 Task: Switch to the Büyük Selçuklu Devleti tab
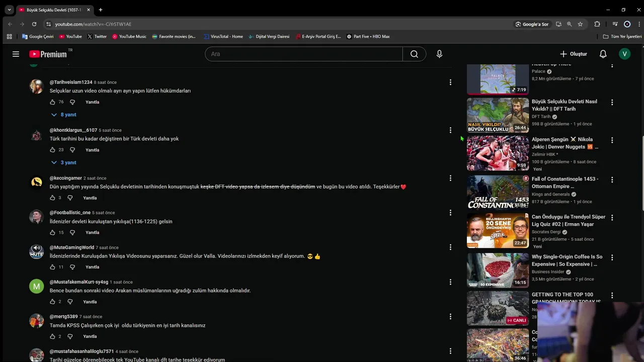click(x=54, y=10)
